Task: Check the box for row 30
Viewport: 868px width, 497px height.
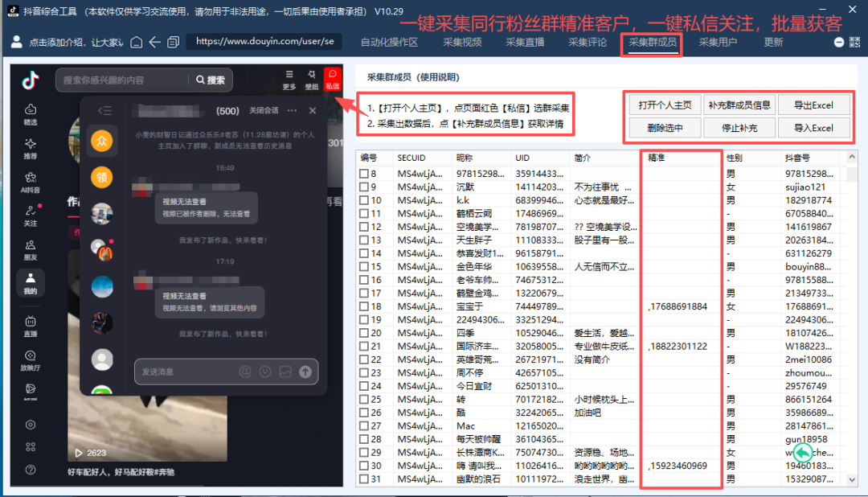Action: [x=364, y=466]
